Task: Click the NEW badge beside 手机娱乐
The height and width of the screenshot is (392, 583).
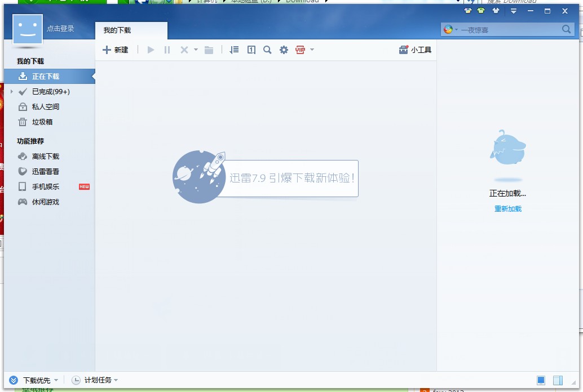Action: [84, 187]
